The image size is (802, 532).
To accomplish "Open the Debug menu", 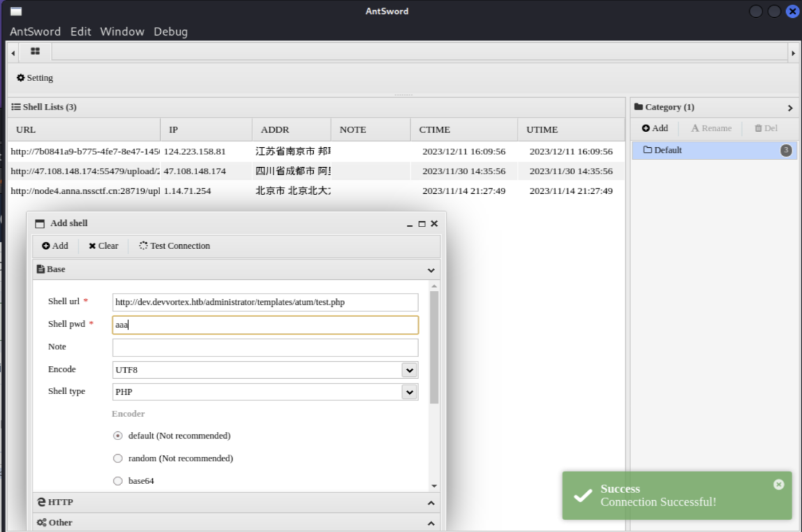I will click(170, 31).
